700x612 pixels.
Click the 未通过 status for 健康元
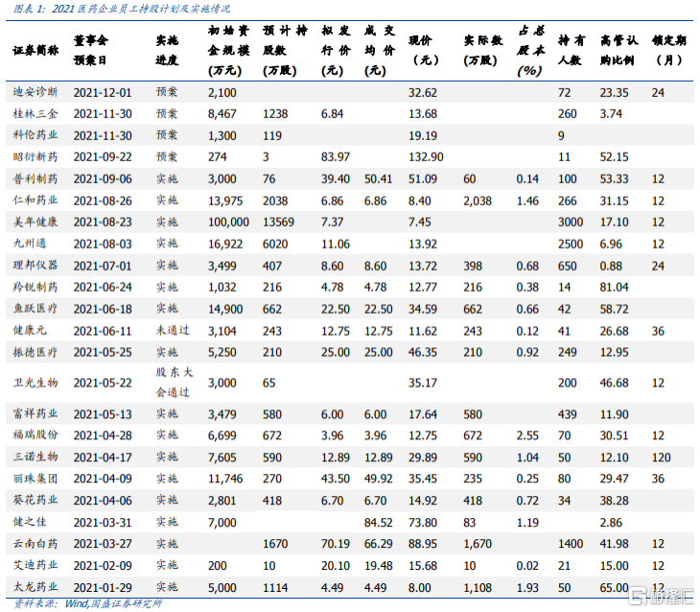pos(173,331)
